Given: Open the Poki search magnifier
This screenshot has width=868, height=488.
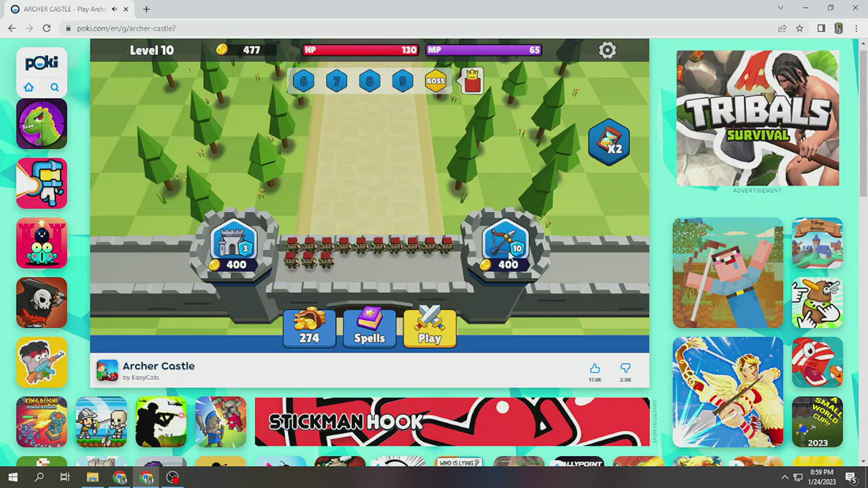Looking at the screenshot, I should [54, 87].
